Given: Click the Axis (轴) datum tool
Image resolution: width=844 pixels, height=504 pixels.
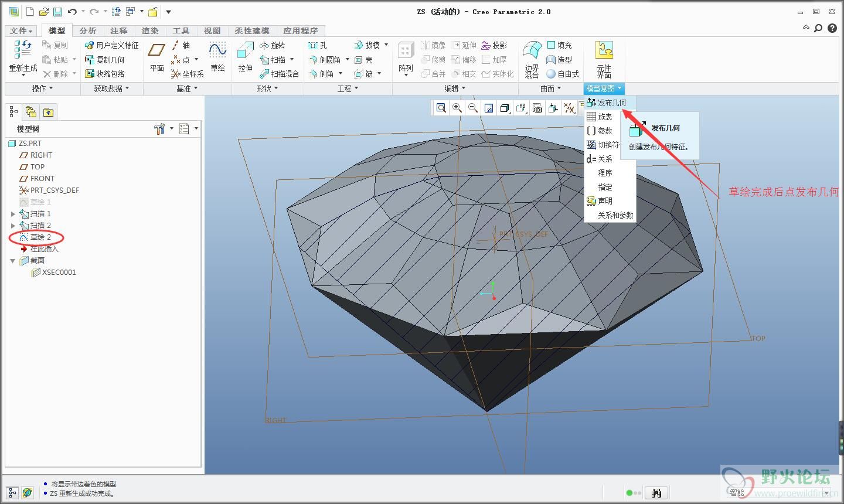Looking at the screenshot, I should [x=181, y=45].
